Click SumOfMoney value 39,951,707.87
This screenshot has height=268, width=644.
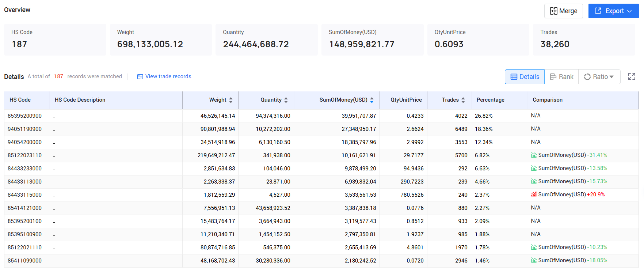click(x=359, y=116)
